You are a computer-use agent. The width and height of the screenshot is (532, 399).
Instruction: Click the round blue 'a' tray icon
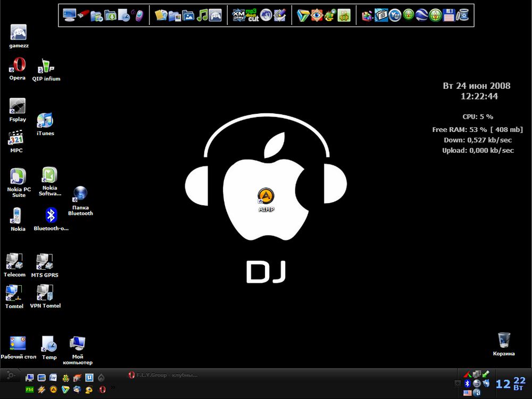[x=477, y=393]
